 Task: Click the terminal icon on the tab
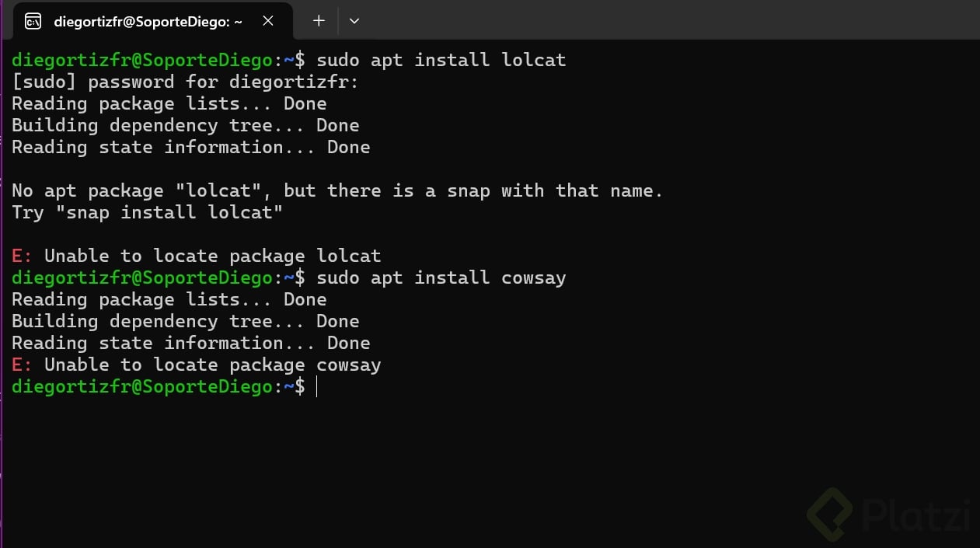click(33, 22)
